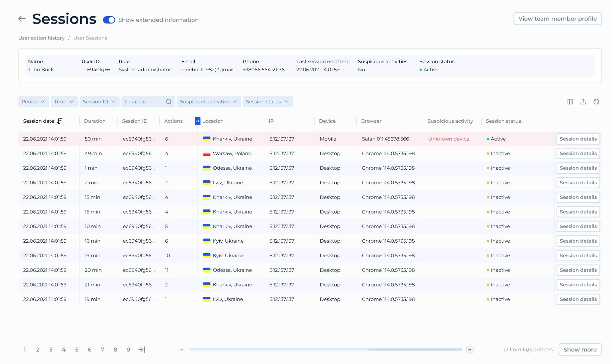The image size is (611, 364).
Task: Open Session details for the Warsaw, Poland session
Action: tap(578, 153)
